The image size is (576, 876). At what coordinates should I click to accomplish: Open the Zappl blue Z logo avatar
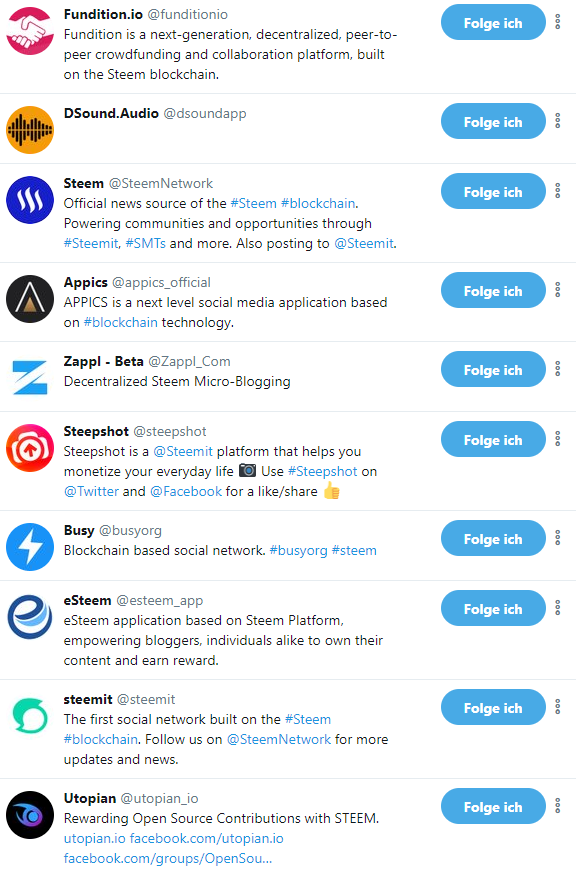[30, 378]
